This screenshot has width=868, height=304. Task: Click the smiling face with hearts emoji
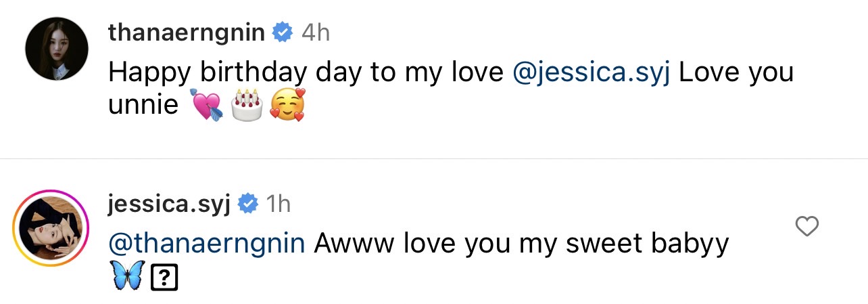click(287, 106)
